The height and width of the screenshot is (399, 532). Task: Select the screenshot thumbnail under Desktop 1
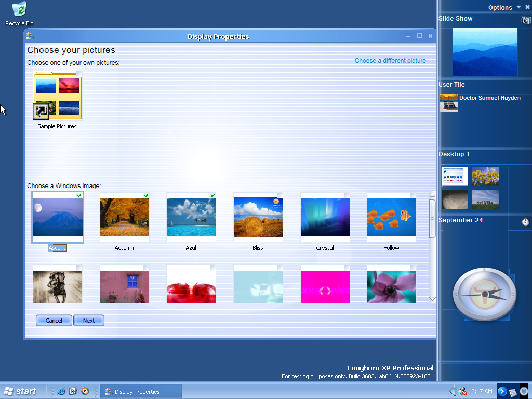point(455,176)
